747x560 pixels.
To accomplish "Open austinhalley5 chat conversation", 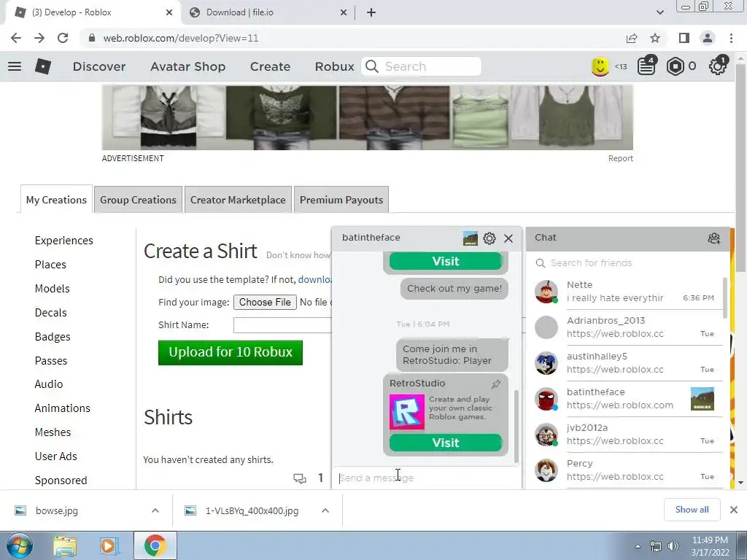I will click(x=627, y=363).
